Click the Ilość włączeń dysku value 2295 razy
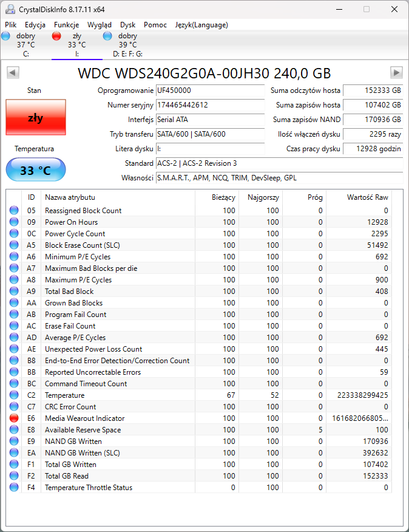The image size is (409, 532). coord(373,134)
